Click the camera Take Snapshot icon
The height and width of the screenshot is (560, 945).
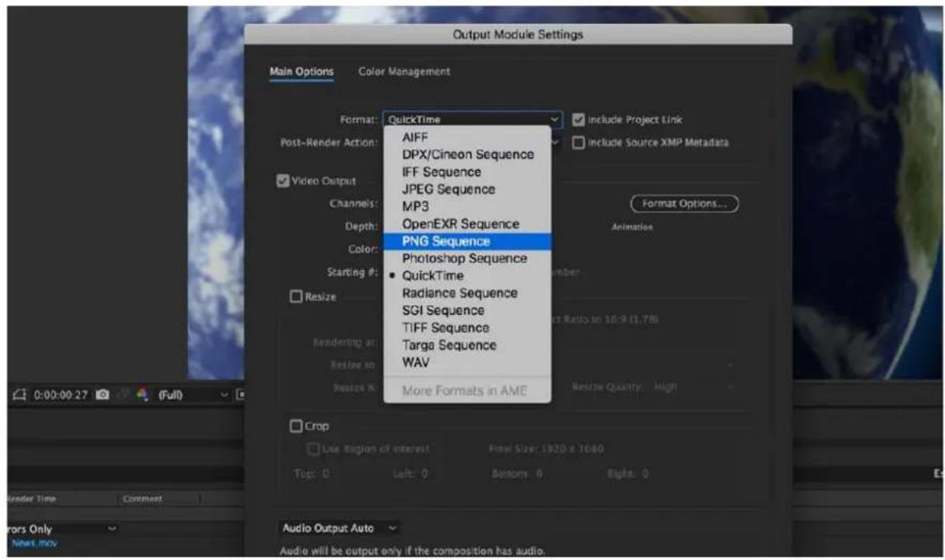click(103, 395)
